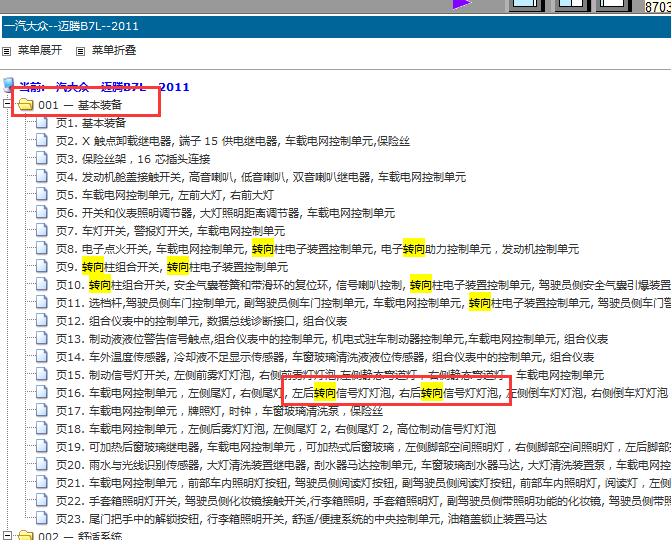Click the computer icon at the tree root

click(9, 86)
